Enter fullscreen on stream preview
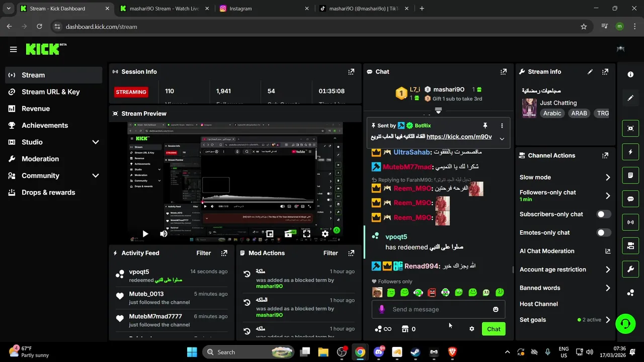Image resolution: width=644 pixels, height=362 pixels. click(x=306, y=234)
